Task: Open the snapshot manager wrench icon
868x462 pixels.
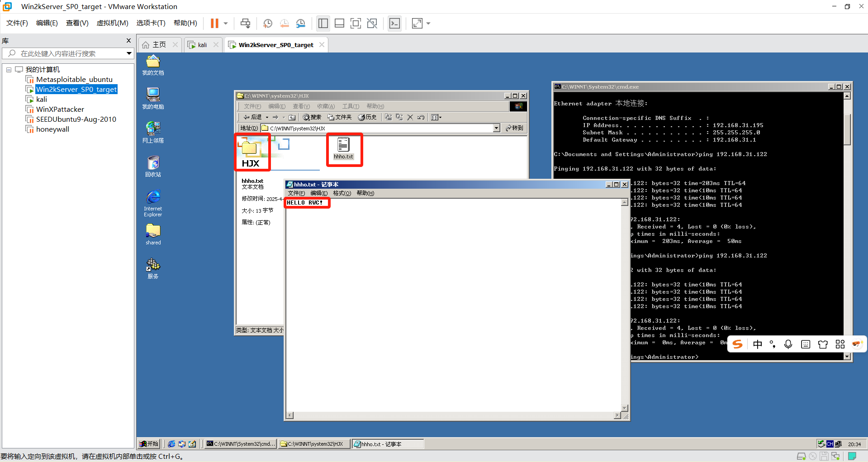Action: click(x=301, y=23)
